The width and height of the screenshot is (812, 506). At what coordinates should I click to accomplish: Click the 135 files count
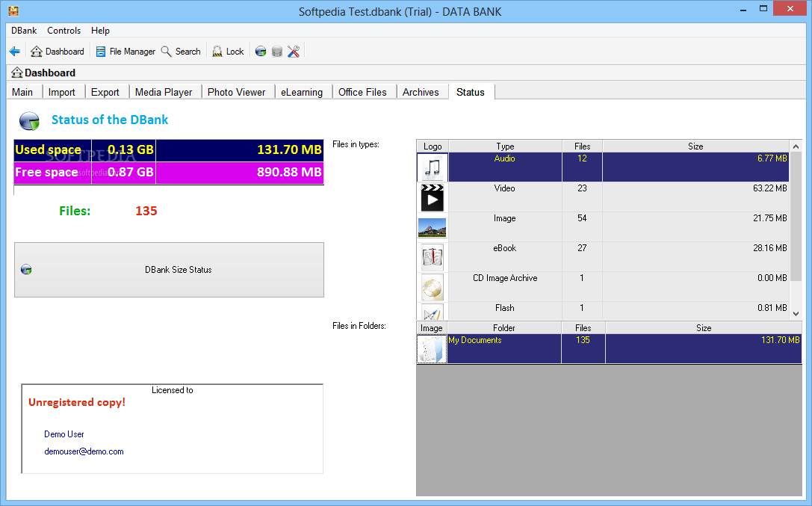[x=146, y=211]
